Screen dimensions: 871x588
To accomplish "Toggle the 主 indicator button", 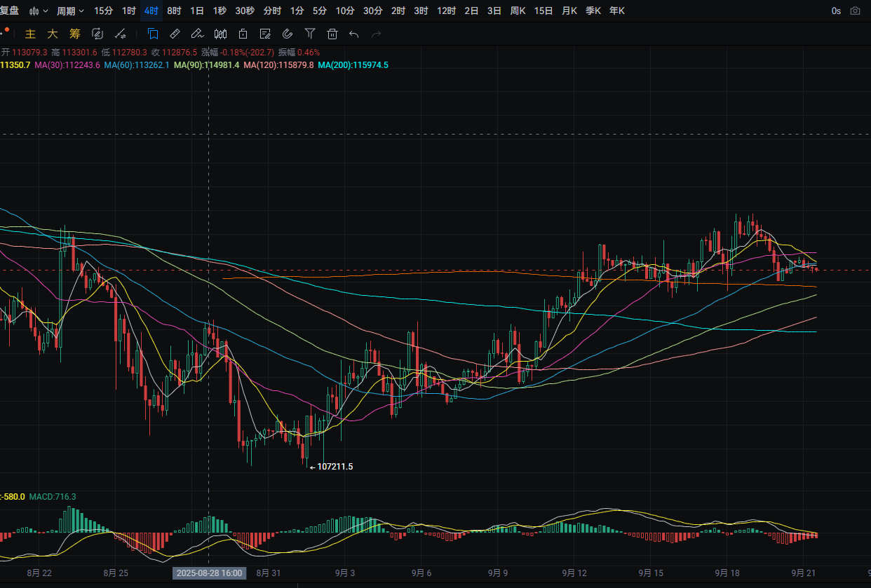I will tap(30, 34).
